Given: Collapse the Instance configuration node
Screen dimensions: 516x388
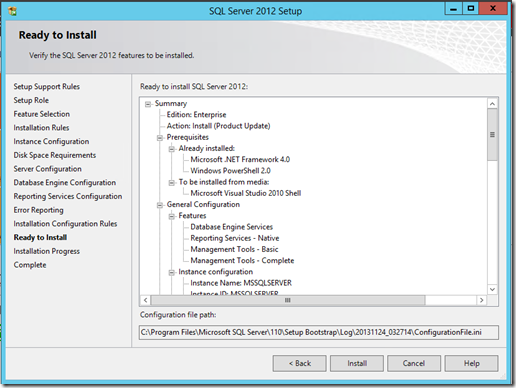Looking at the screenshot, I should coord(171,272).
